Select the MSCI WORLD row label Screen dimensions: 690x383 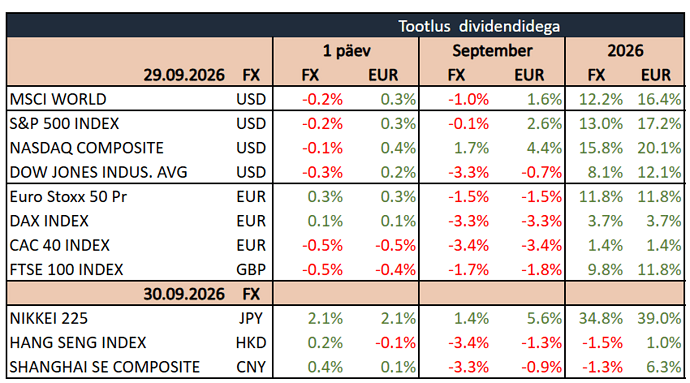(58, 99)
